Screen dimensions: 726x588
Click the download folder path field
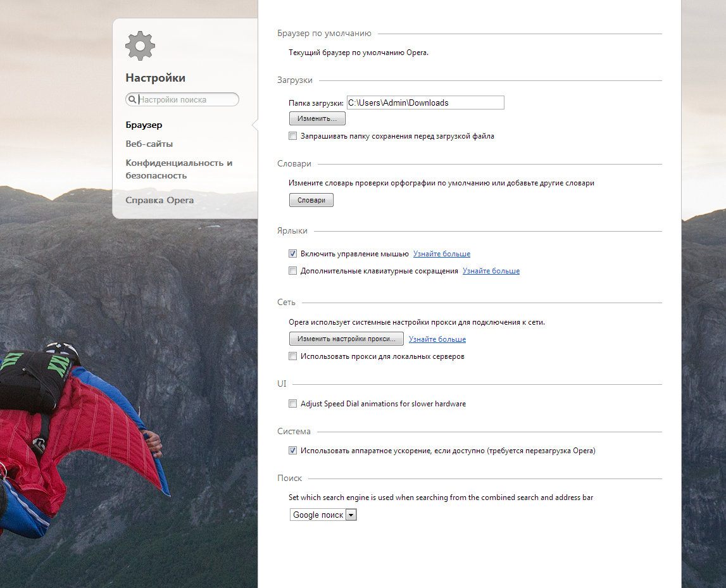click(x=425, y=103)
